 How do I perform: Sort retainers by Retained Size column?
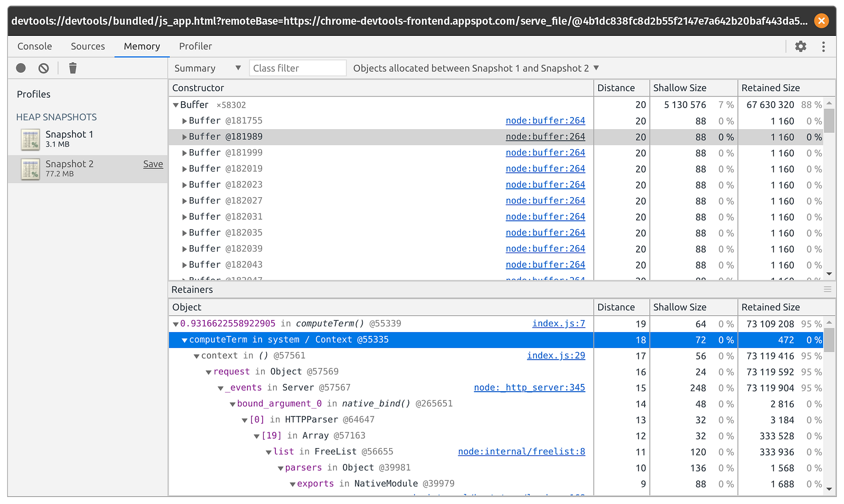pyautogui.click(x=787, y=307)
